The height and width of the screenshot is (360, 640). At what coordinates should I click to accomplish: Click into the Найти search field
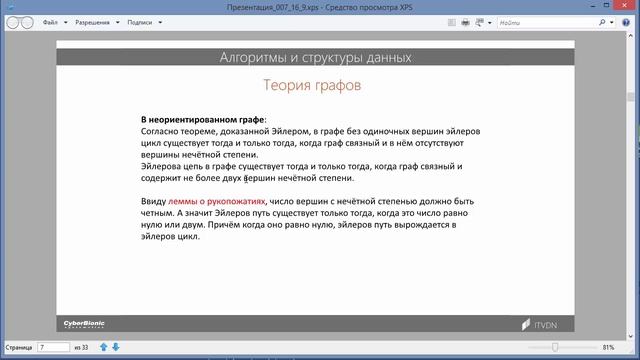click(x=547, y=23)
